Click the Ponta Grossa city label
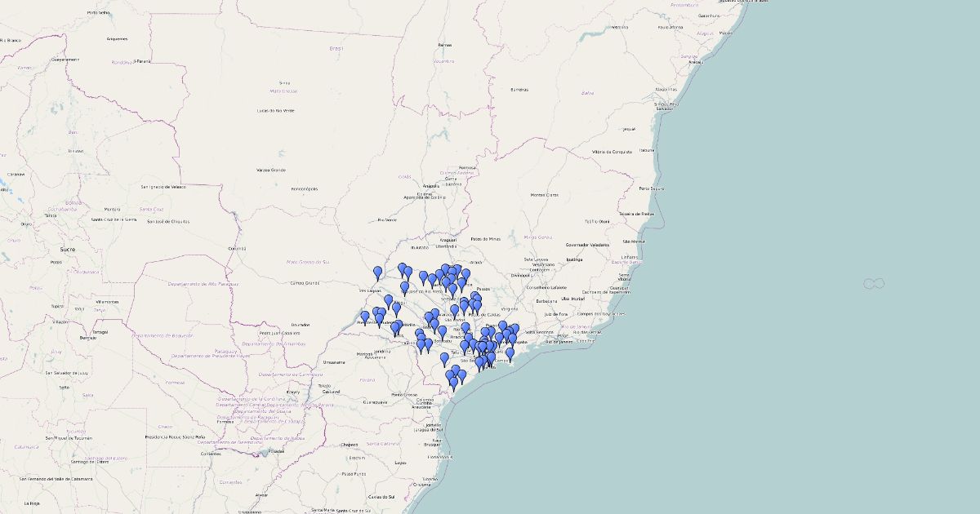 click(x=404, y=395)
